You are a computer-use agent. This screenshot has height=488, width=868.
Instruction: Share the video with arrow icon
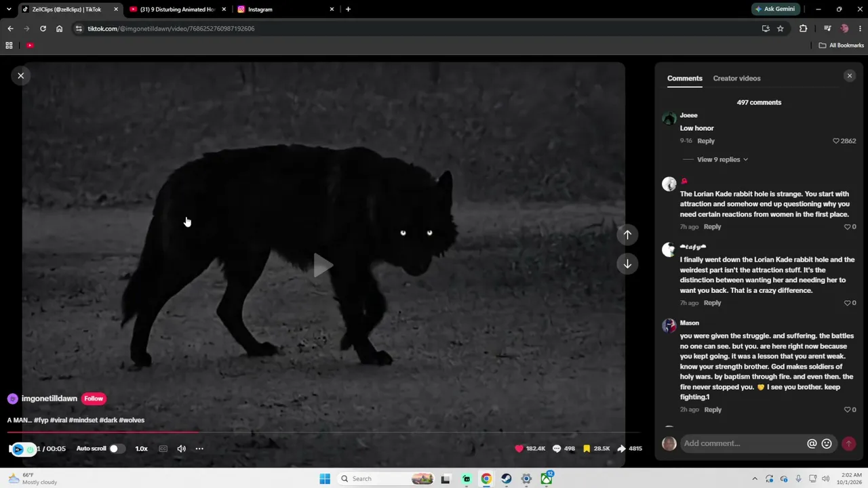pos(621,449)
